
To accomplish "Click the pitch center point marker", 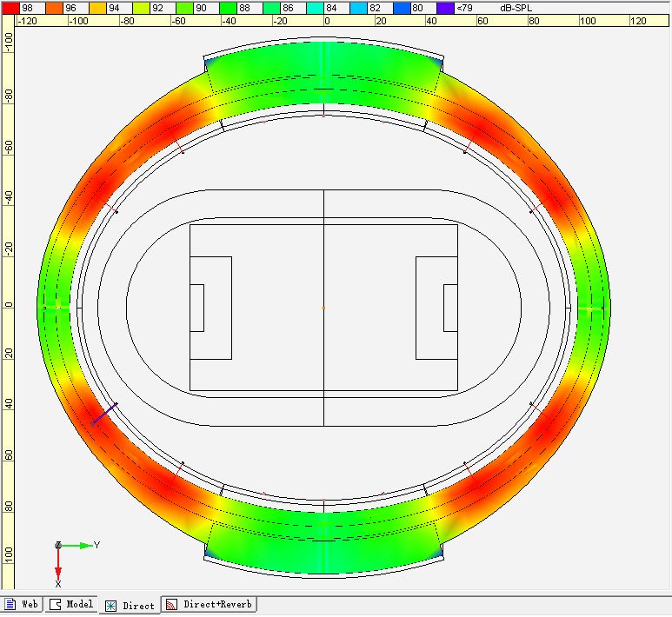I will [323, 308].
